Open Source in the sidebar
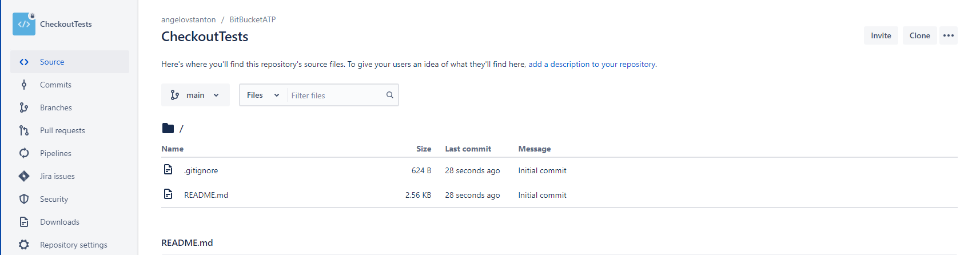980x255 pixels. pyautogui.click(x=70, y=62)
